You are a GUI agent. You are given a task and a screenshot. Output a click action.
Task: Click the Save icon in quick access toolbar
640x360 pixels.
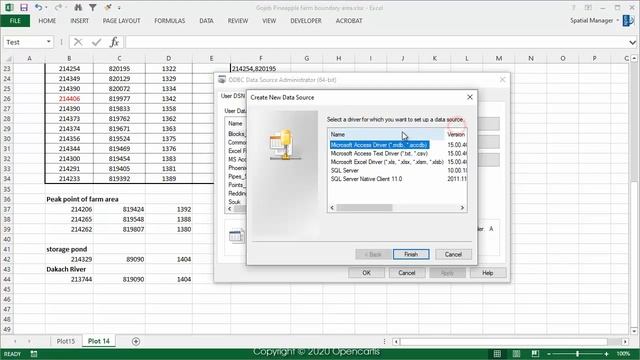[x=24, y=7]
